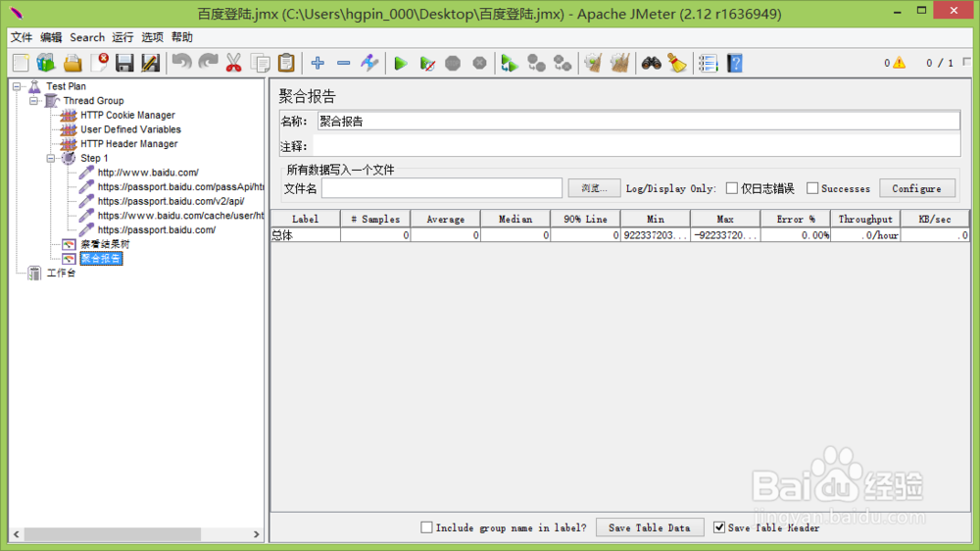Screen dimensions: 980x551
Task: Start the test with green play icon
Action: tap(401, 63)
